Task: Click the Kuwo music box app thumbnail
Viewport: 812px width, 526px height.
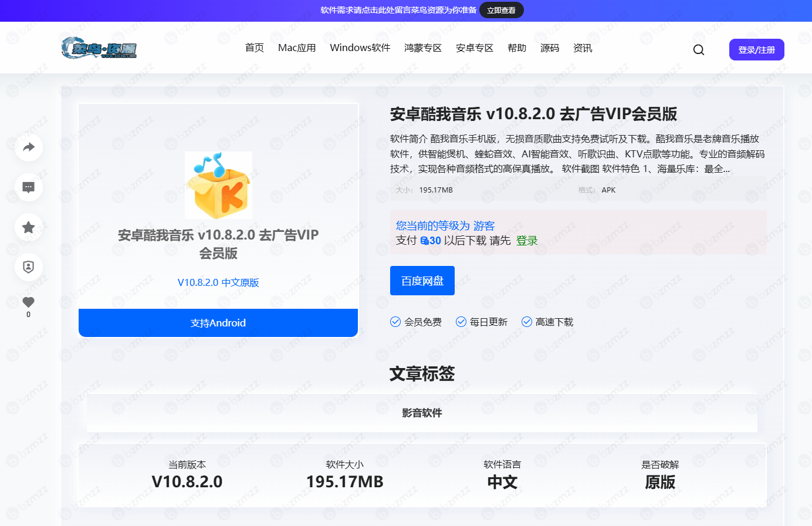Action: pos(218,186)
